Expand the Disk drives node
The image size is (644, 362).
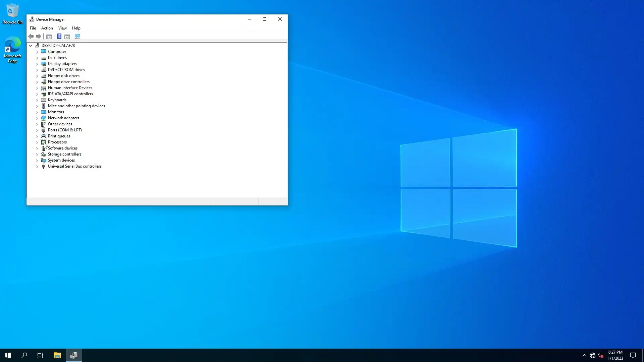point(37,58)
